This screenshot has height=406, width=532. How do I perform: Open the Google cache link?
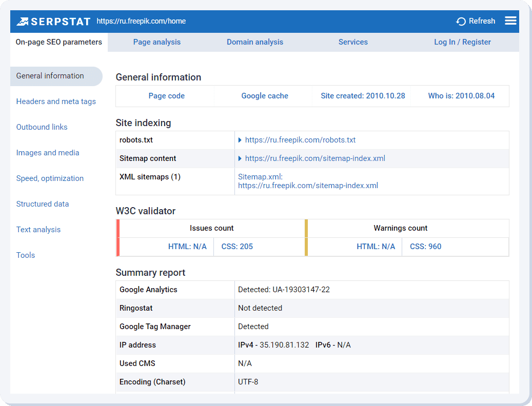tap(265, 96)
